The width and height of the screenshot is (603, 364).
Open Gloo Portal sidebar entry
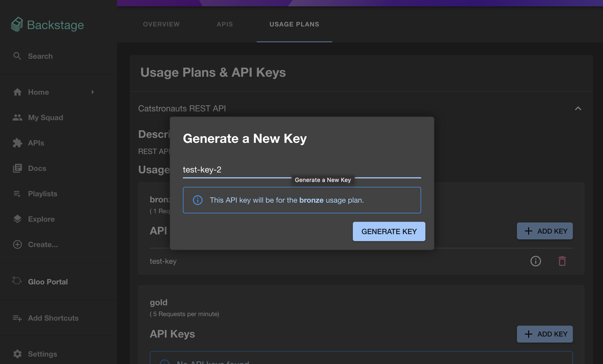(48, 282)
